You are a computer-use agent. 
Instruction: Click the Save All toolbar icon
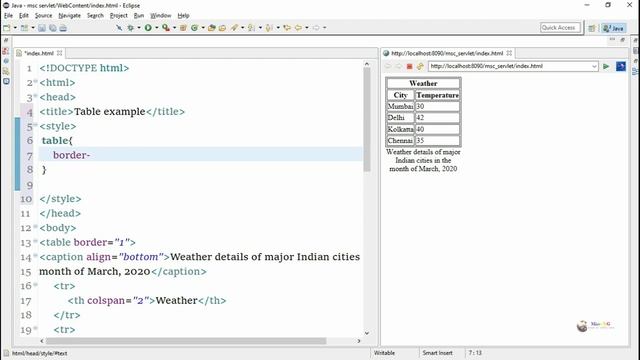point(53,28)
